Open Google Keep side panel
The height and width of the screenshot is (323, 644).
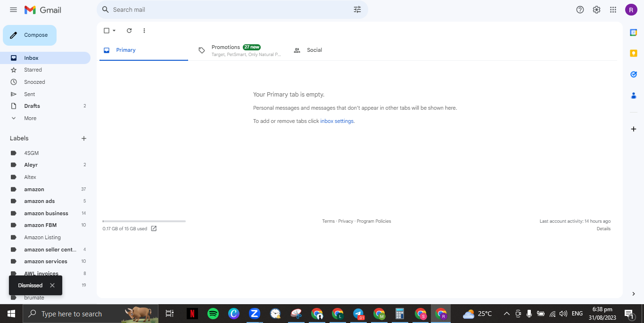634,53
